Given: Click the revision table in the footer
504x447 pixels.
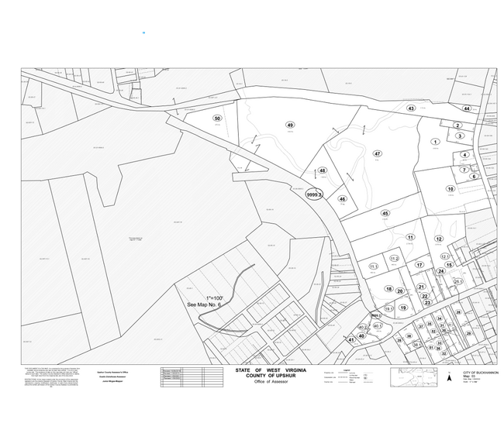Looking at the screenshot, I should (x=181, y=376).
